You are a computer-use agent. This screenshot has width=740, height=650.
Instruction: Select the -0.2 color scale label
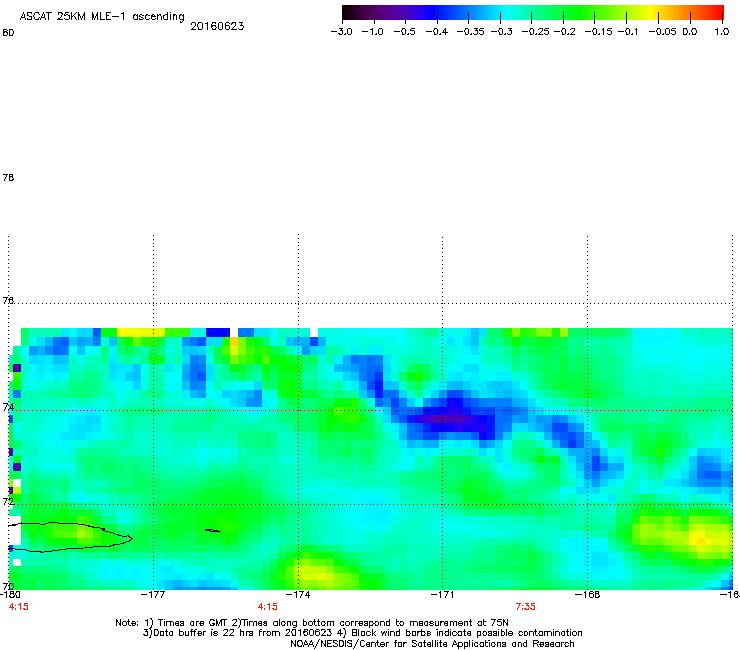click(x=564, y=32)
